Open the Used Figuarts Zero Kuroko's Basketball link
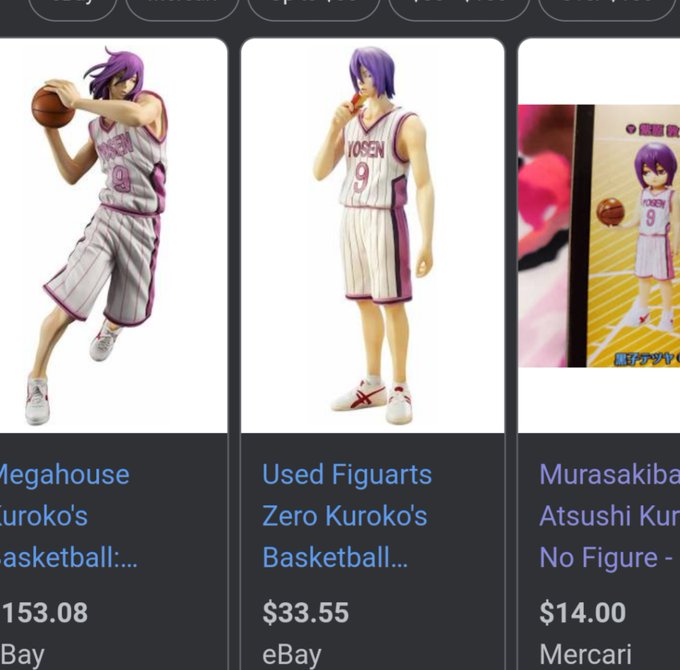Viewport: 680px width, 670px height. pos(347,516)
